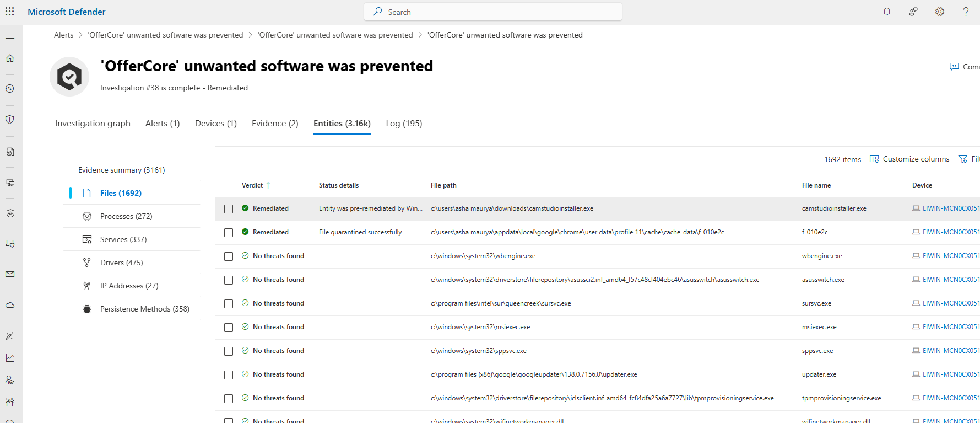This screenshot has width=980, height=423.
Task: Click the Drivers icon
Action: pos(86,263)
